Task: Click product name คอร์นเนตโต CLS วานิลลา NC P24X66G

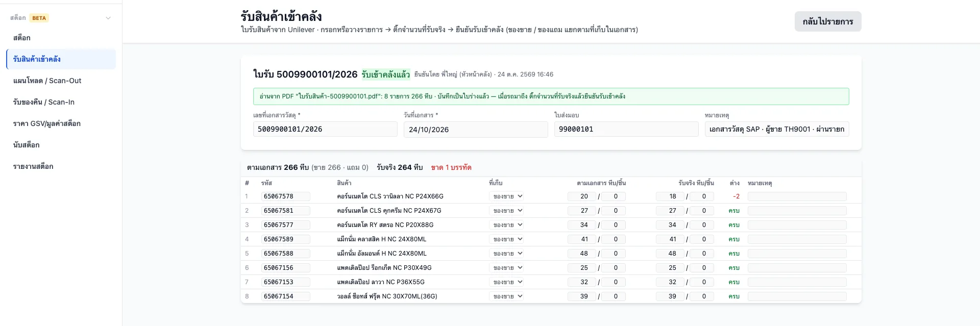Action: pyautogui.click(x=390, y=196)
